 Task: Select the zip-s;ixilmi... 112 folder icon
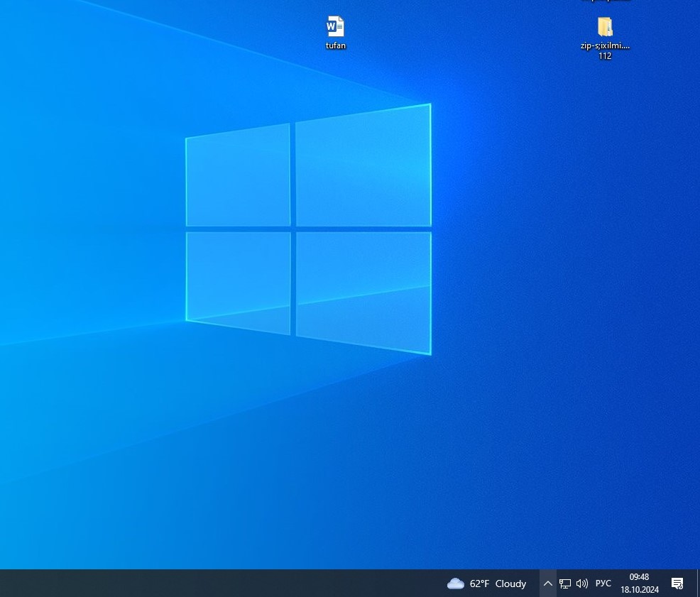click(x=605, y=27)
